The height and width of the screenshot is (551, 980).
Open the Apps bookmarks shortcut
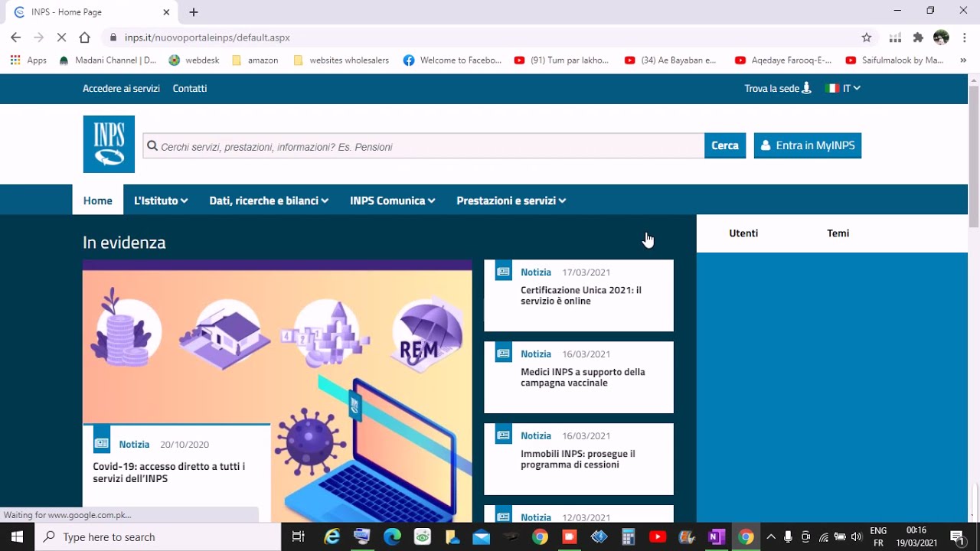(28, 60)
